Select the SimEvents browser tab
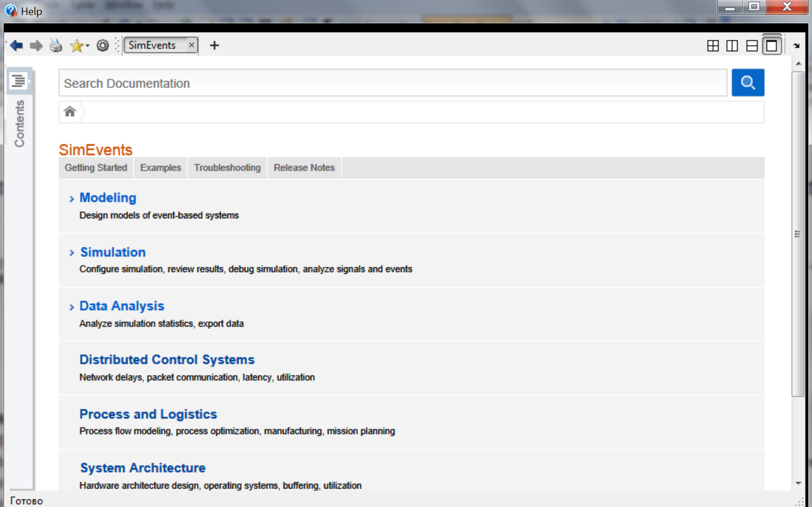Screen dimensions: 812x507 point(152,45)
